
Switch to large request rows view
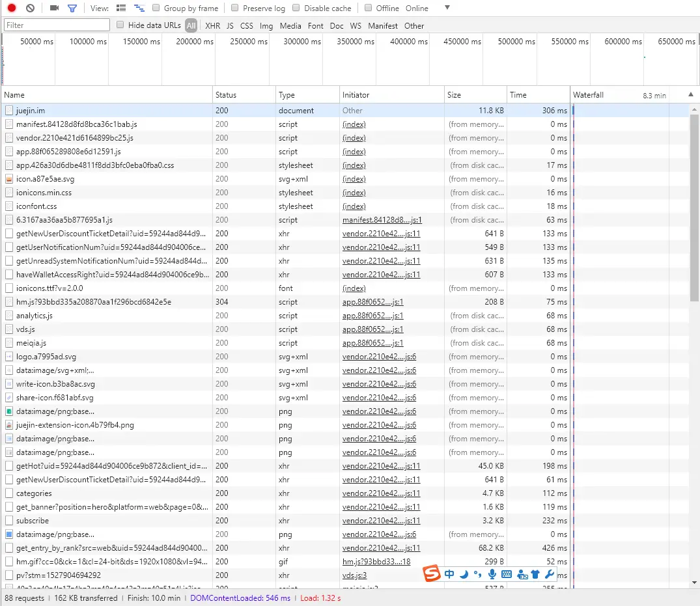[121, 8]
